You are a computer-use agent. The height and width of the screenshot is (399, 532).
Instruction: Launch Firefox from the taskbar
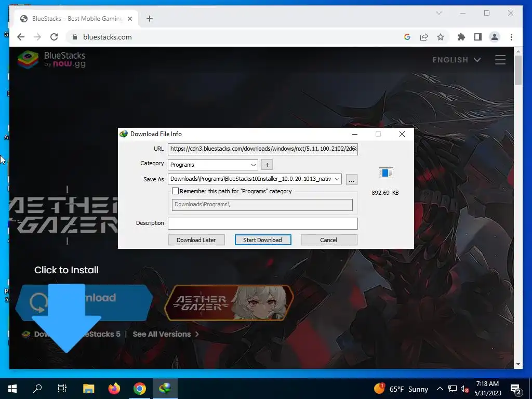click(114, 389)
